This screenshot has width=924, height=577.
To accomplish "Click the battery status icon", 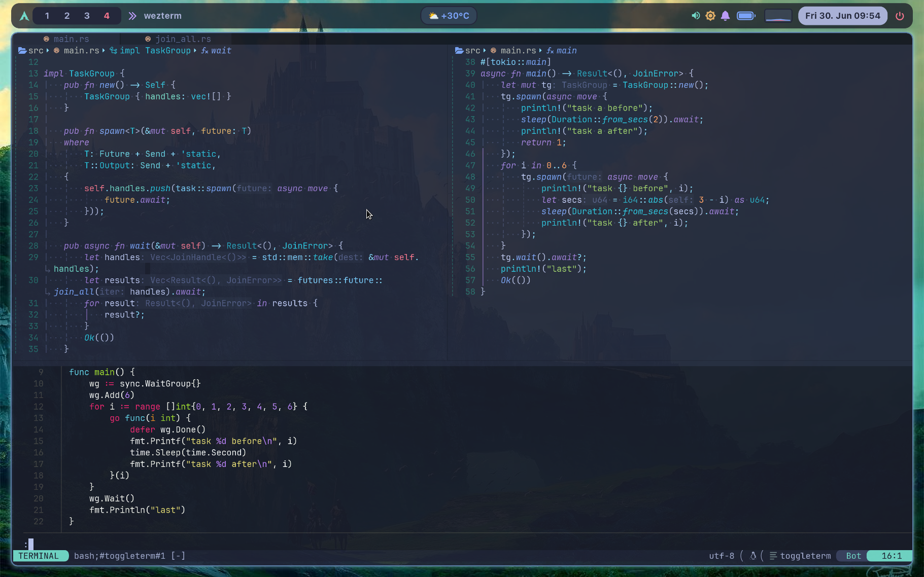I will coord(745,16).
